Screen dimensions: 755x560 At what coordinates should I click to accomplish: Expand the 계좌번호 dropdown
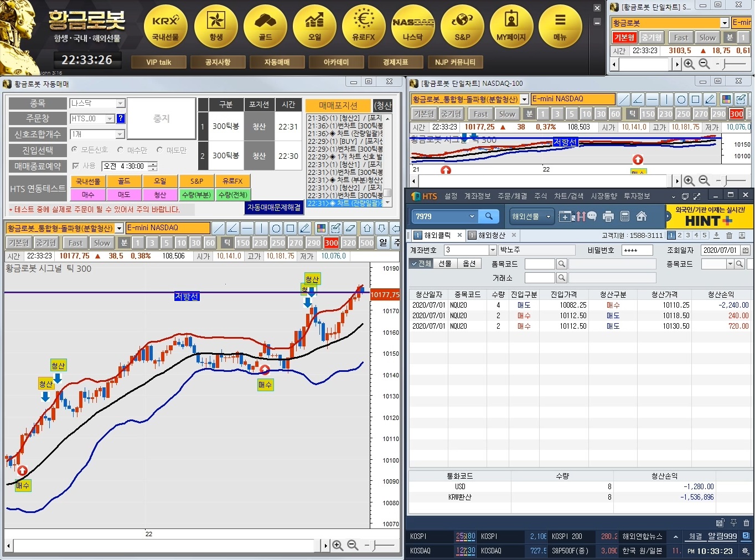tap(492, 250)
